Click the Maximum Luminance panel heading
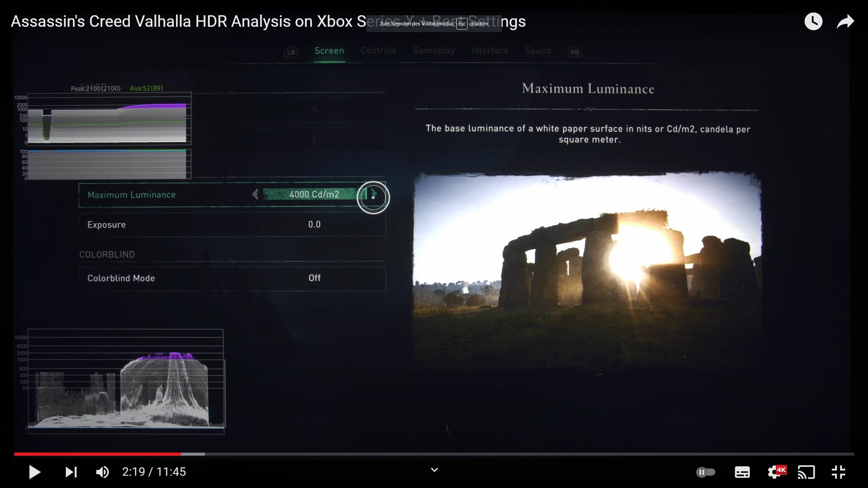The image size is (868, 488). (588, 88)
